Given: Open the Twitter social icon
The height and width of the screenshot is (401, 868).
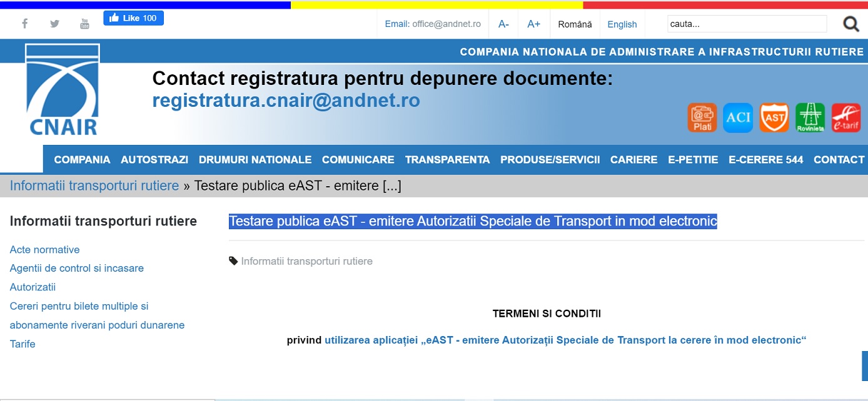Looking at the screenshot, I should click(x=55, y=24).
